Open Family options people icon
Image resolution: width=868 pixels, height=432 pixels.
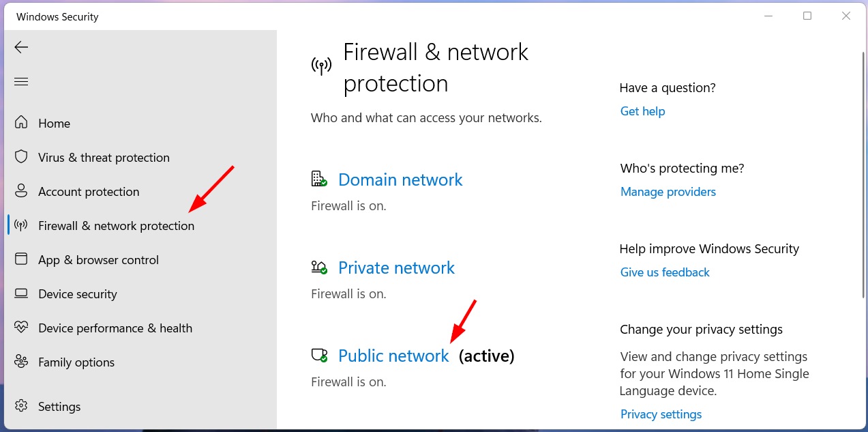[x=21, y=362]
